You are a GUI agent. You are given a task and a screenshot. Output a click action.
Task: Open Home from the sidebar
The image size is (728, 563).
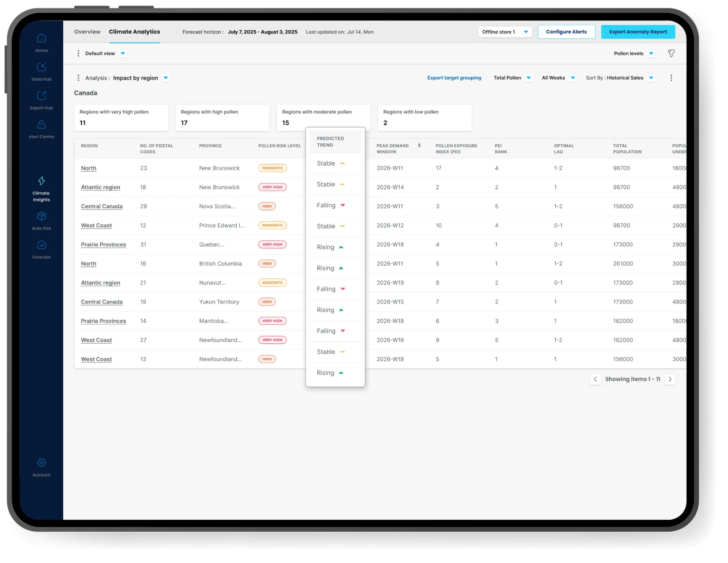[x=42, y=39]
